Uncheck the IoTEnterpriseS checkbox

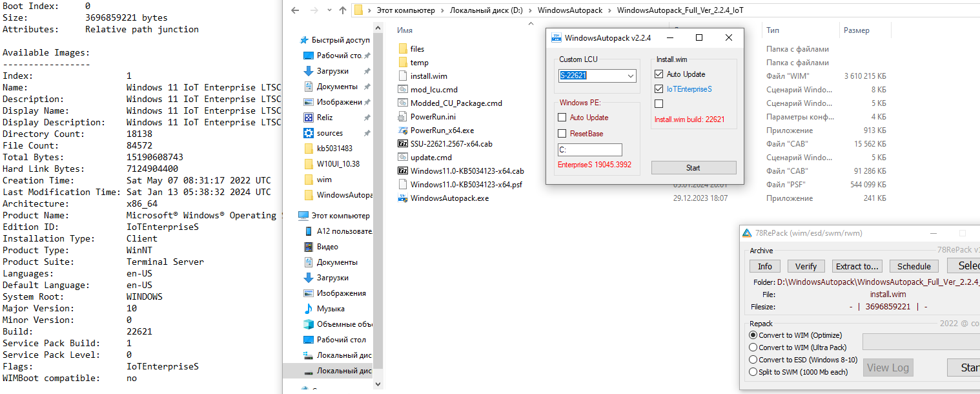coord(659,89)
